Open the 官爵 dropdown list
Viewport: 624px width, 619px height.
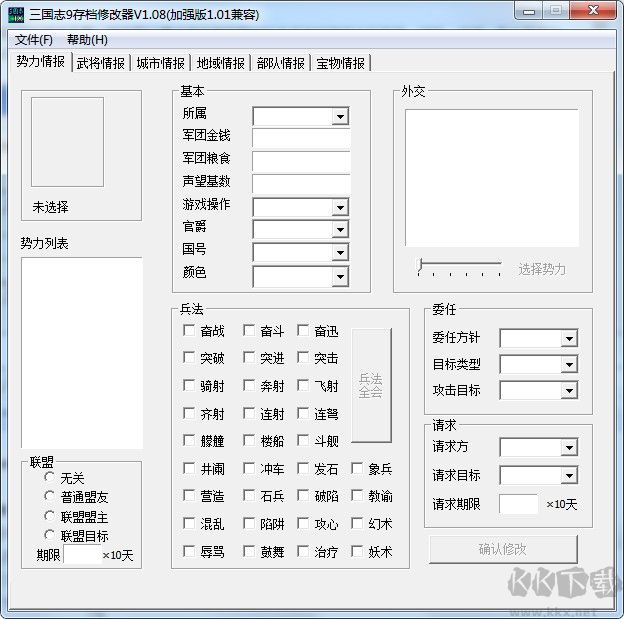click(340, 229)
